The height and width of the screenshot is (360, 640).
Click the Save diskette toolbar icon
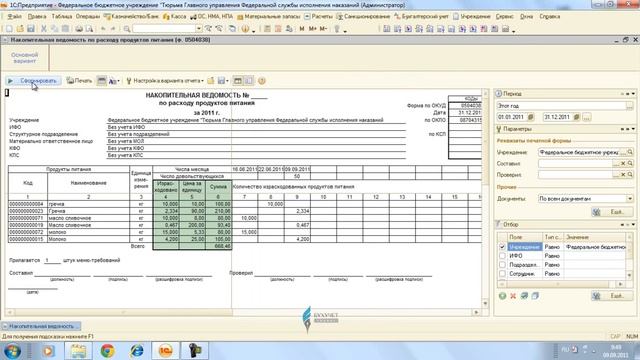(x=31, y=29)
